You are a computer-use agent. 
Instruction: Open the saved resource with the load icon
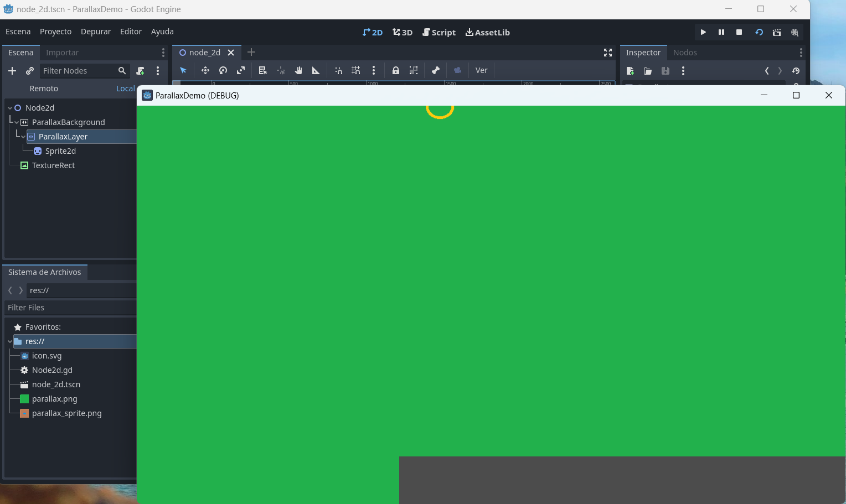click(648, 71)
